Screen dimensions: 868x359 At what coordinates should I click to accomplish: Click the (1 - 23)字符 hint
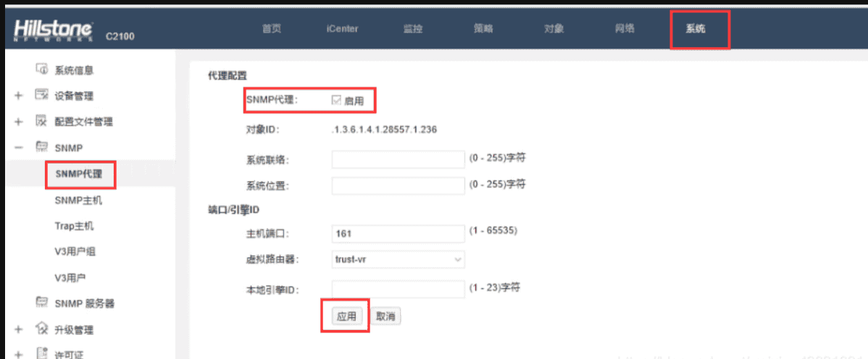click(x=496, y=287)
